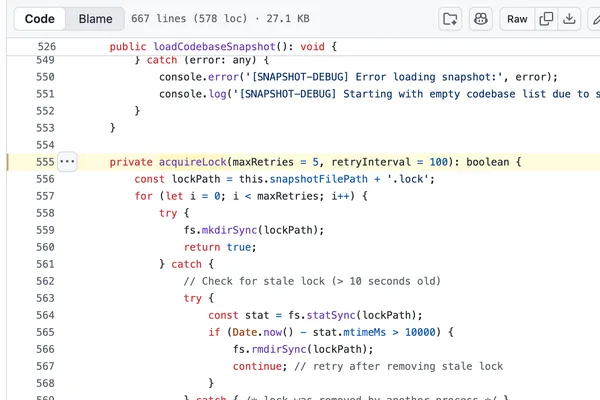The height and width of the screenshot is (400, 600).
Task: Click line number 526 in sticky header
Action: pyautogui.click(x=47, y=47)
